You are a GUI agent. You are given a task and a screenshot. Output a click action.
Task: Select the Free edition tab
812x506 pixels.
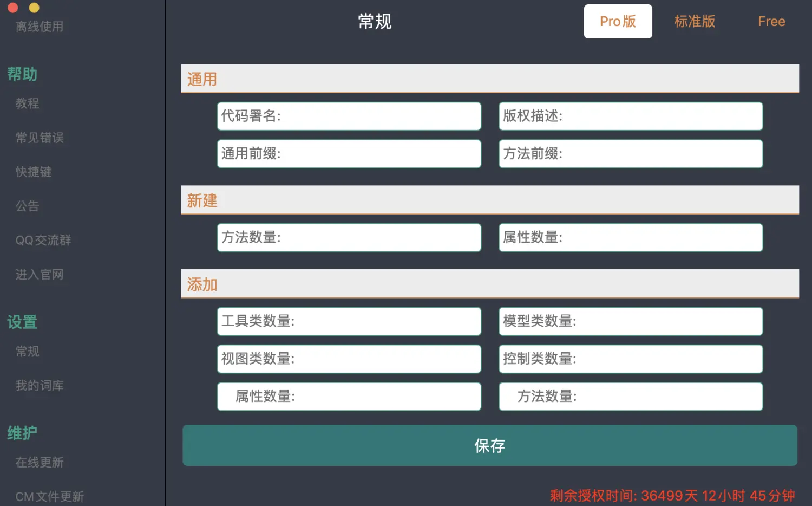(x=771, y=22)
